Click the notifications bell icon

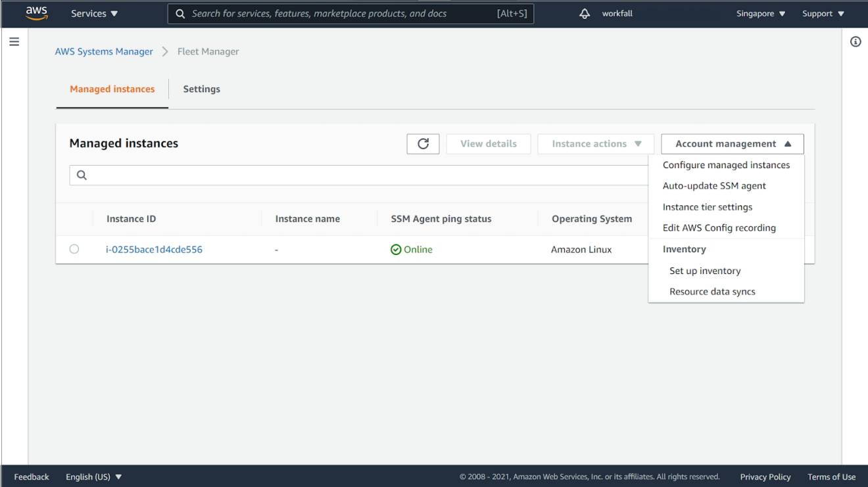pos(585,13)
